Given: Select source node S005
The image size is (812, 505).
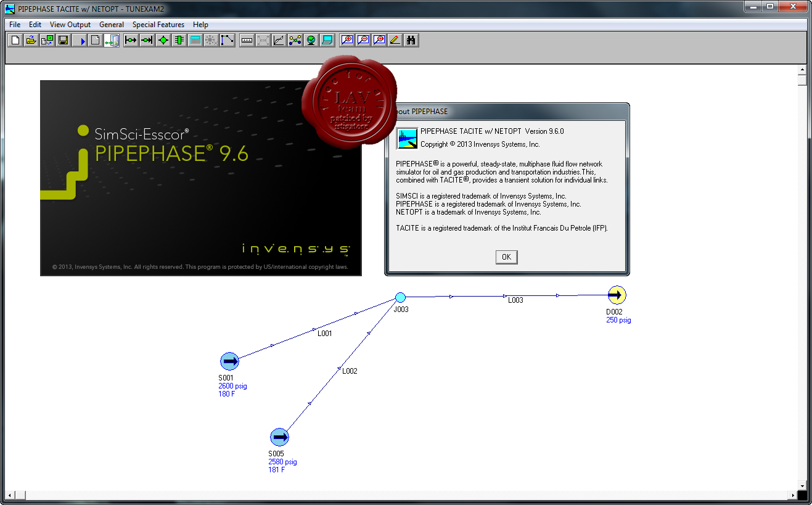Looking at the screenshot, I should click(x=279, y=437).
